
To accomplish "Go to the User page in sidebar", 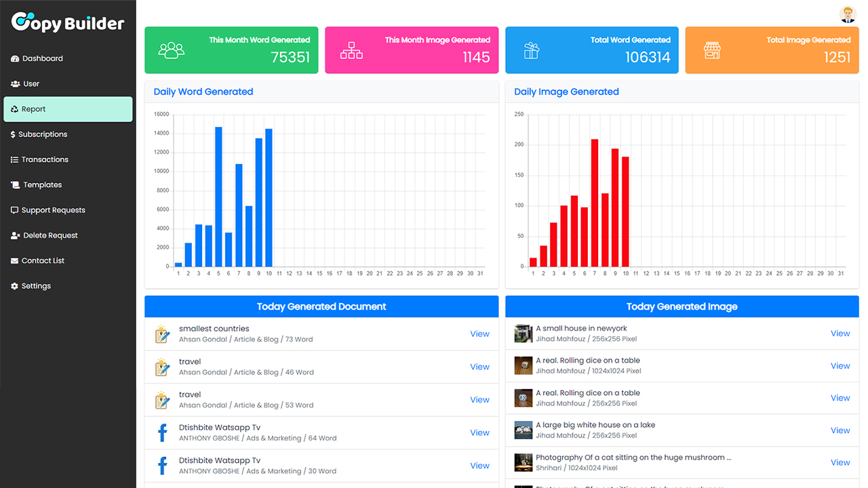I will click(x=31, y=84).
